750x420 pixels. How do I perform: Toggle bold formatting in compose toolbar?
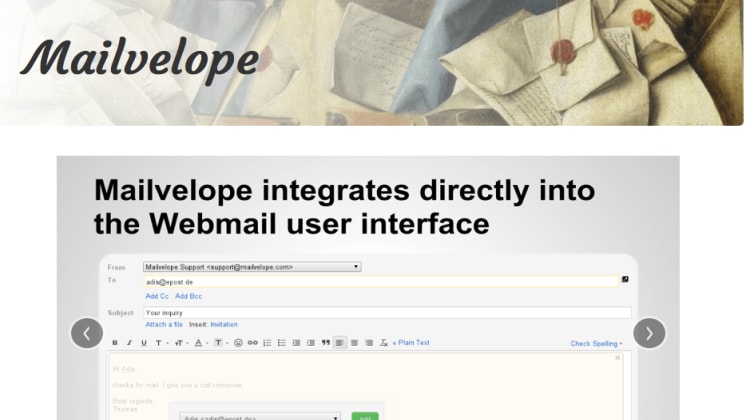click(x=115, y=343)
